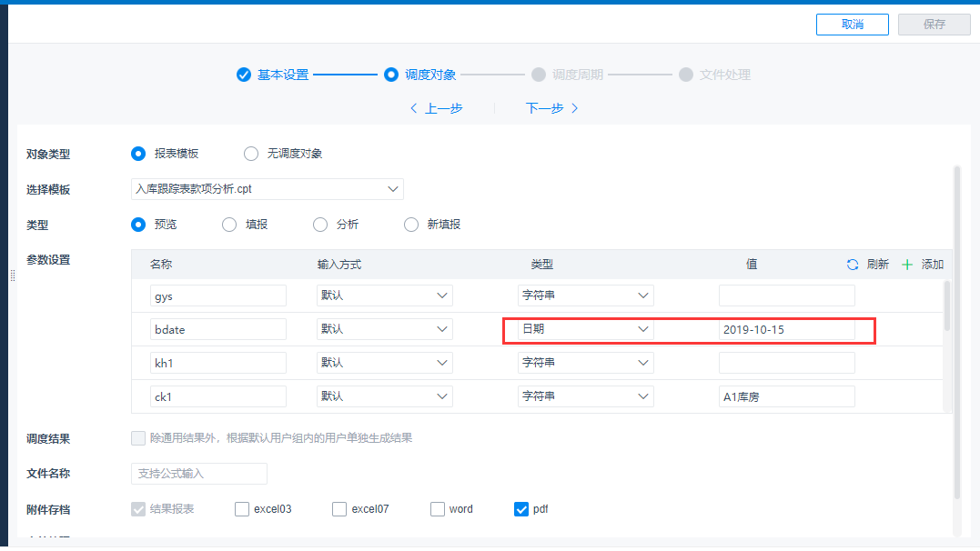Click the refresh icon beside 刷新
Viewport: 980px width, 551px height.
[x=853, y=265]
